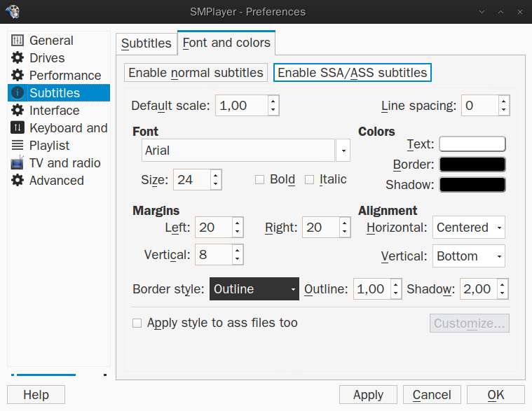Switch to the Subtitles tab
Viewport: 532px width, 411px height.
point(146,43)
